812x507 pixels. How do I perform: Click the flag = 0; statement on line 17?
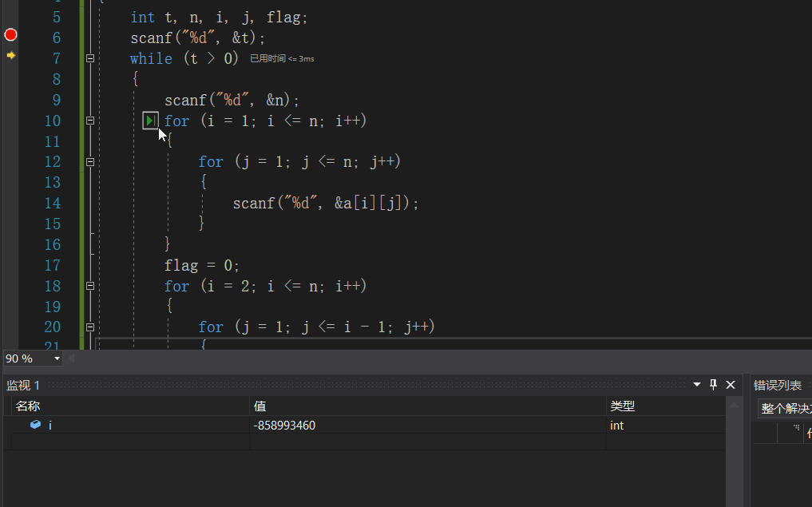point(202,265)
